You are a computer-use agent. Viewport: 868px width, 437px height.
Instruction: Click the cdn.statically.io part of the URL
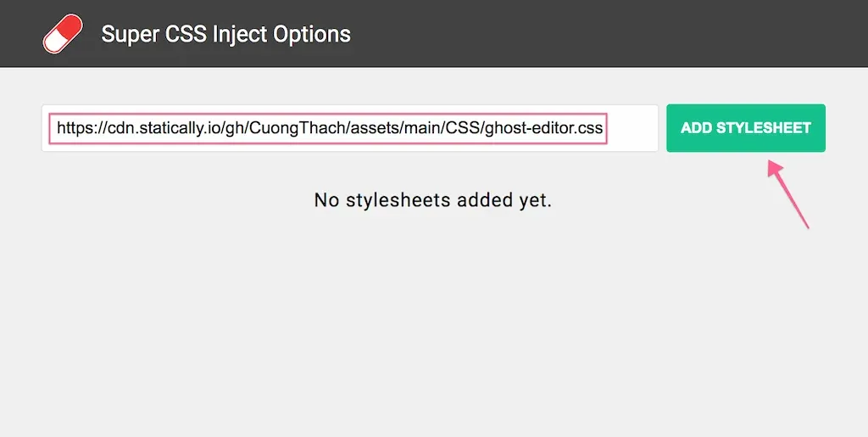click(x=159, y=128)
